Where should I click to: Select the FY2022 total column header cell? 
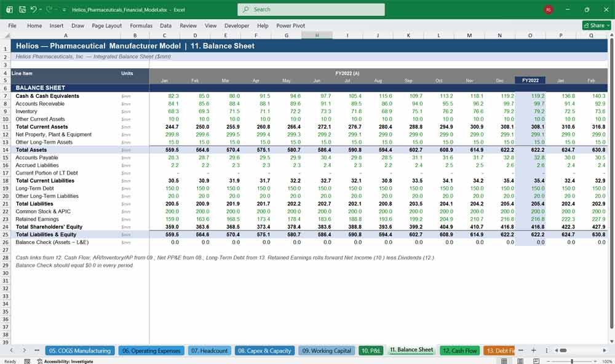click(530, 81)
